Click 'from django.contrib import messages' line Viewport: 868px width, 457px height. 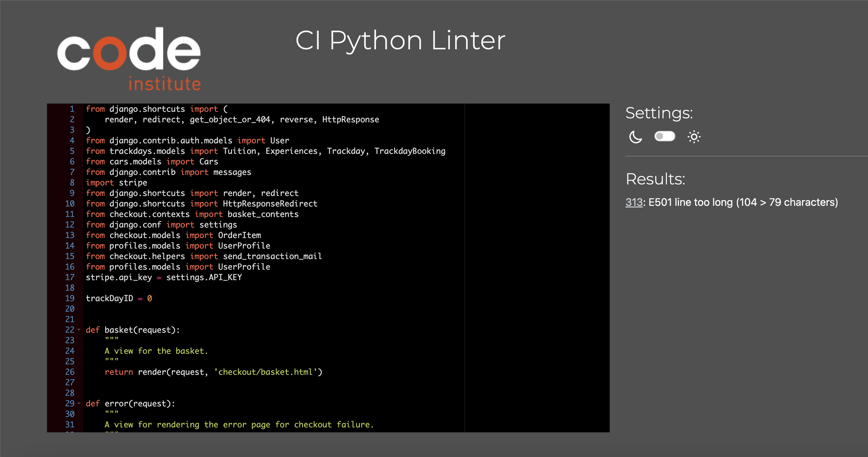(169, 172)
